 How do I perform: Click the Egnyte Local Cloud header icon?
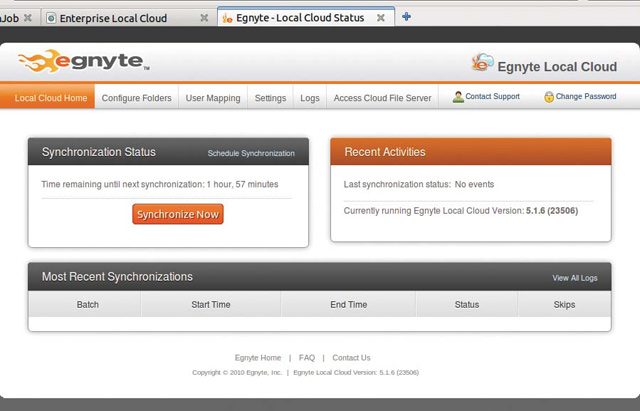tap(482, 62)
